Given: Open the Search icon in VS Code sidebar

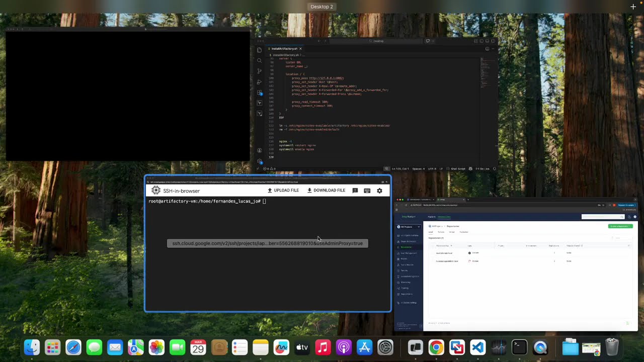Looking at the screenshot, I should click(259, 60).
